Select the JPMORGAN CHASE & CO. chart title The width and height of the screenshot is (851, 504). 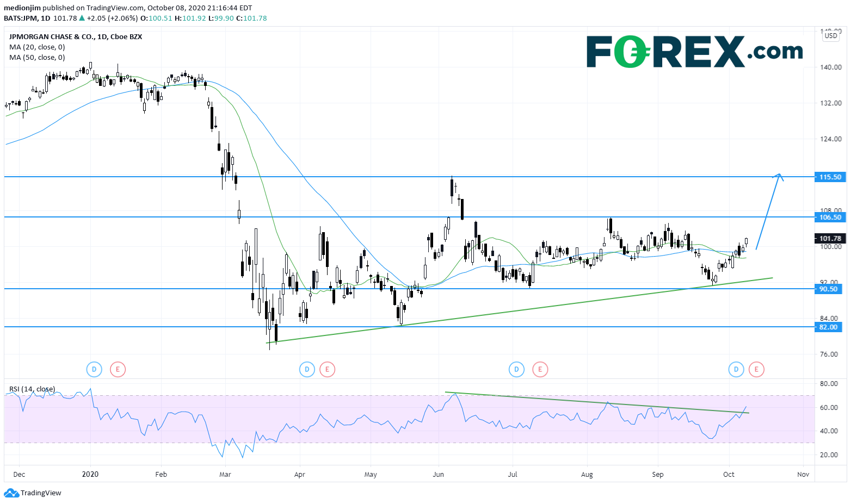pyautogui.click(x=76, y=37)
